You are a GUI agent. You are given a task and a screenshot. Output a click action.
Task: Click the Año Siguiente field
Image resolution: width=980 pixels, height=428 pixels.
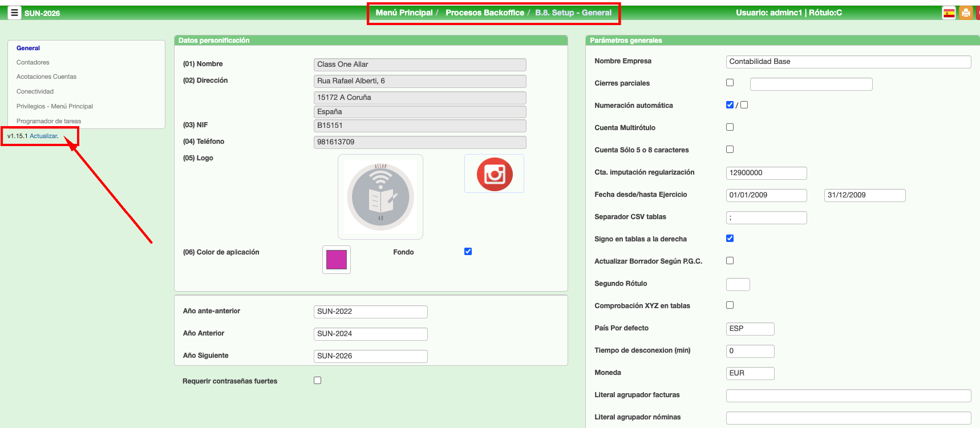point(370,356)
